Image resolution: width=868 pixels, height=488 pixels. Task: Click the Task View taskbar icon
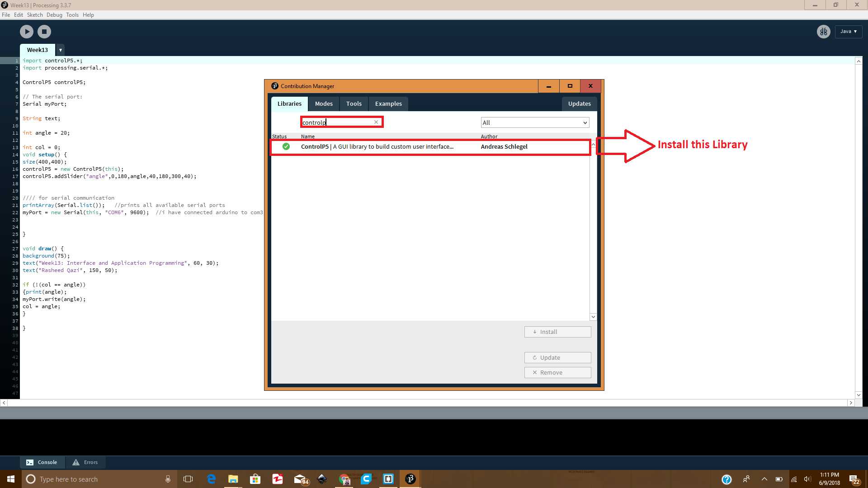(188, 479)
